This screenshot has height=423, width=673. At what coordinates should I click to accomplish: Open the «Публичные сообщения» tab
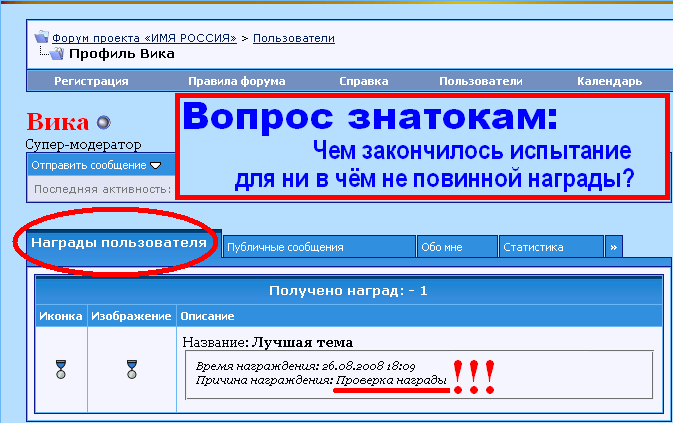coord(318,246)
